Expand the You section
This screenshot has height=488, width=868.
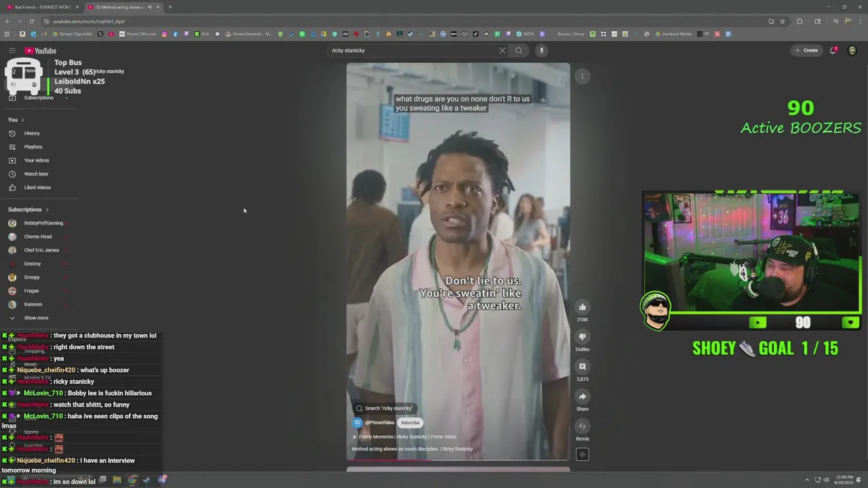pos(16,119)
